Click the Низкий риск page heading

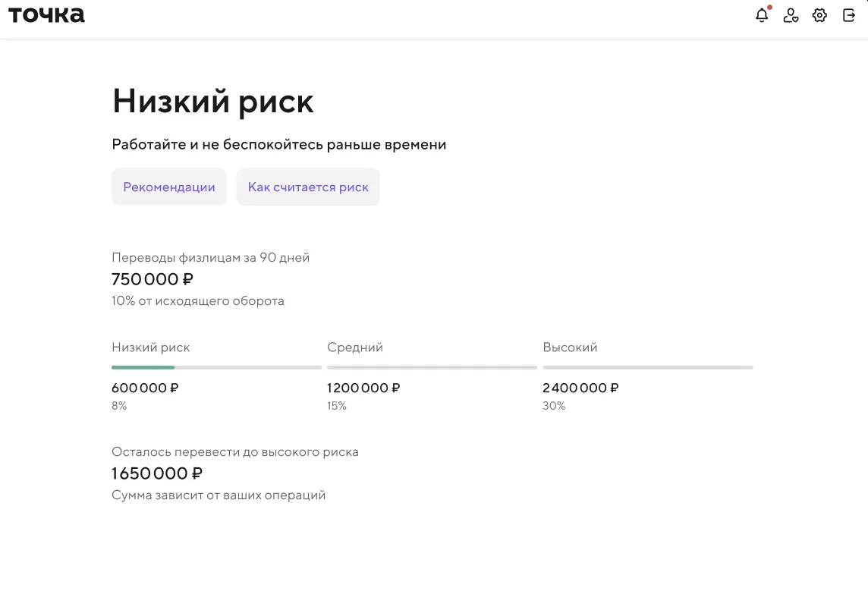coord(213,101)
